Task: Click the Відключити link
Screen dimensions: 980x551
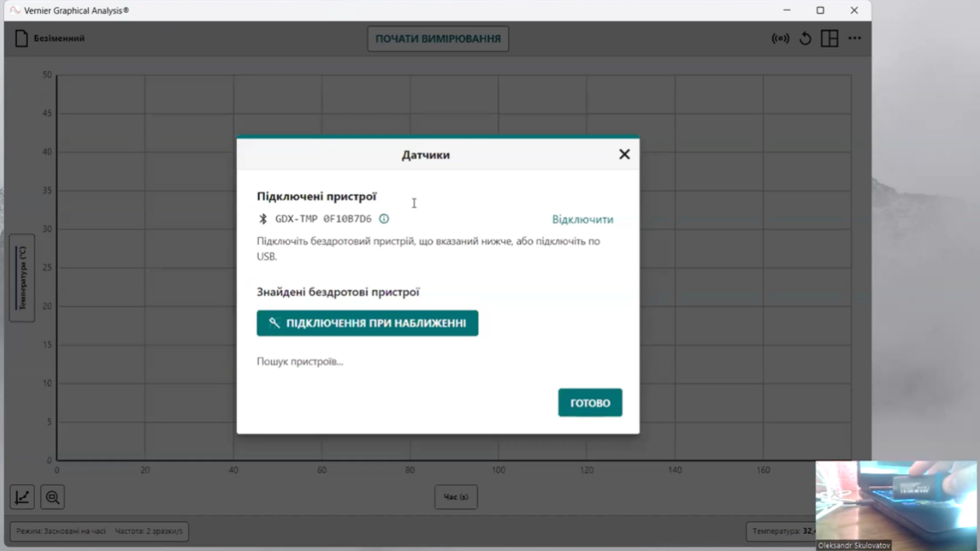Action: (582, 220)
